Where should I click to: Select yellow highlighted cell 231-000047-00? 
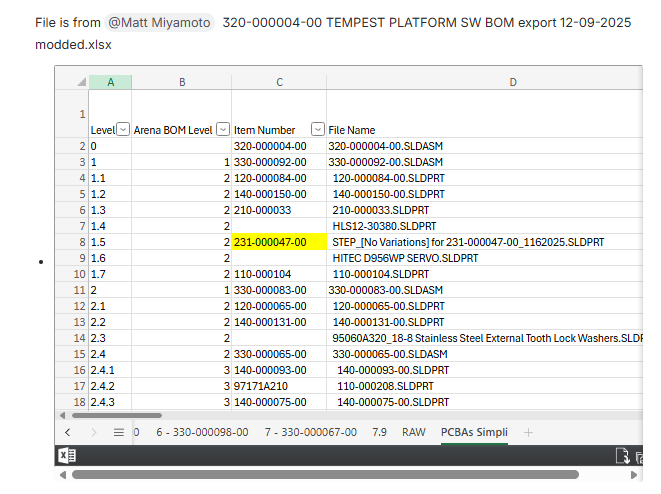279,242
